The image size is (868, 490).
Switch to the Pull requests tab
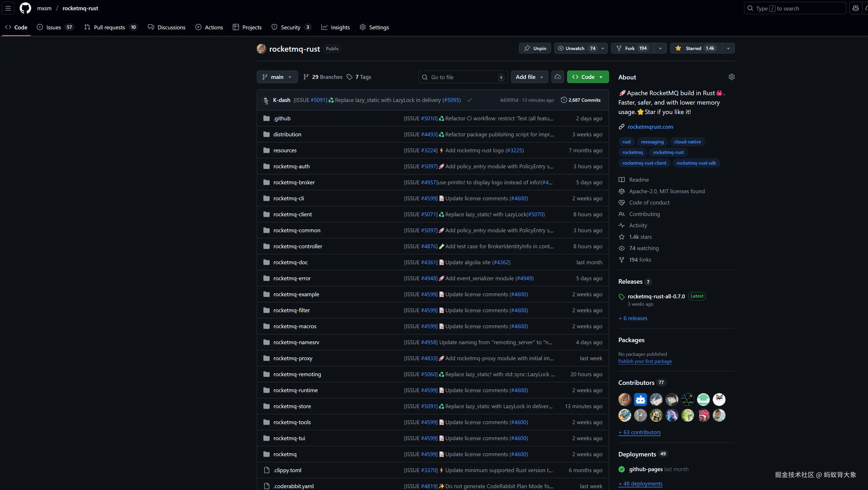point(110,27)
